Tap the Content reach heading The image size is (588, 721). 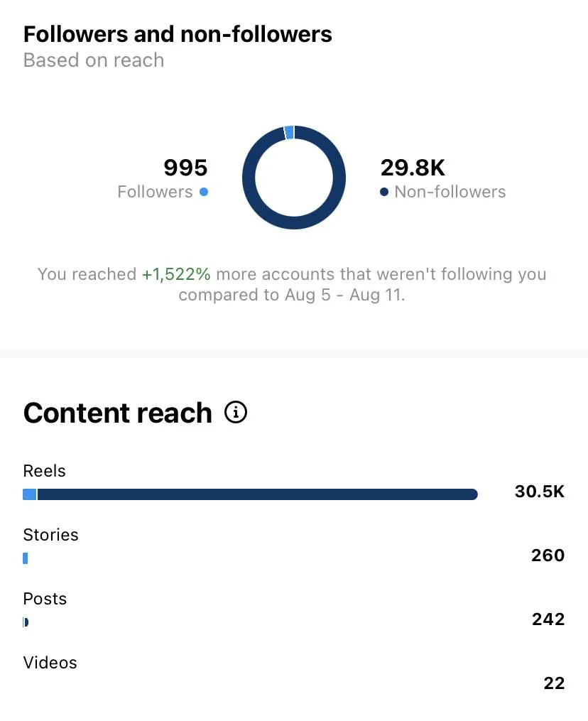[118, 413]
